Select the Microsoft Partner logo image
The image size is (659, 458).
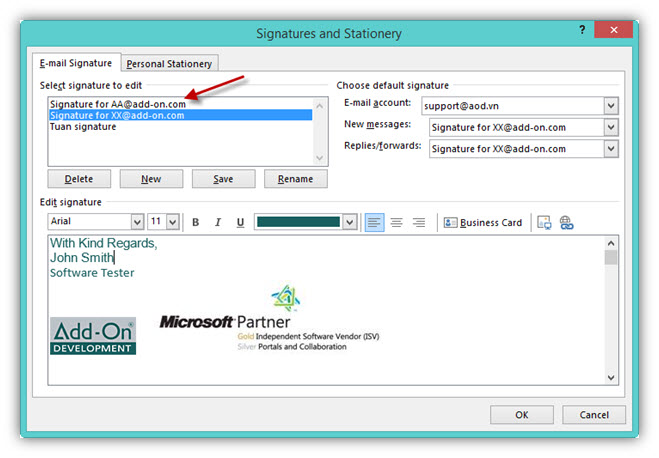pyautogui.click(x=269, y=318)
